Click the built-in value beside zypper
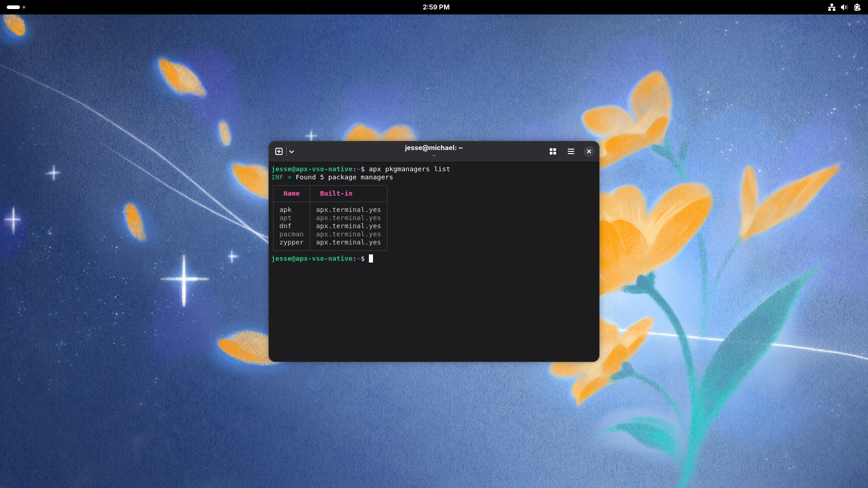Viewport: 868px width, 488px height. (348, 242)
